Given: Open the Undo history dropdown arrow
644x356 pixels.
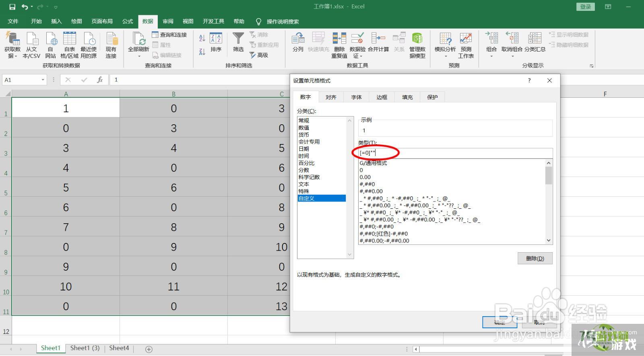Looking at the screenshot, I should [x=32, y=7].
